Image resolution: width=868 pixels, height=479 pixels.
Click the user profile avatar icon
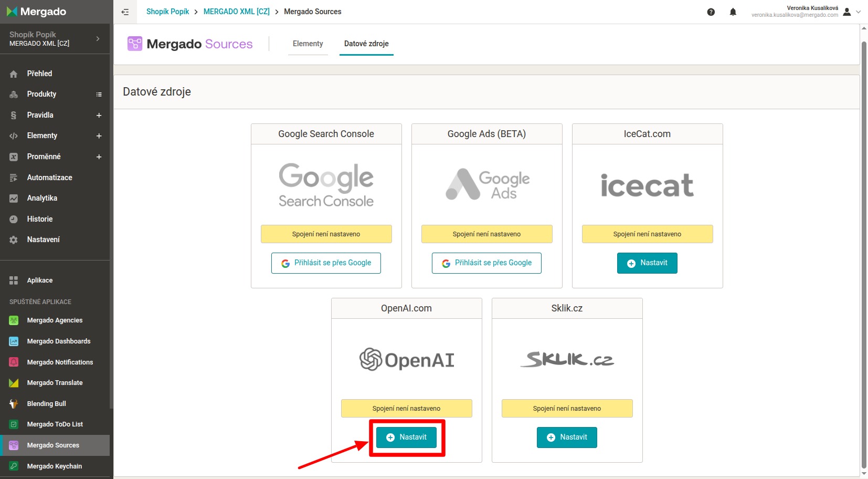coord(846,12)
